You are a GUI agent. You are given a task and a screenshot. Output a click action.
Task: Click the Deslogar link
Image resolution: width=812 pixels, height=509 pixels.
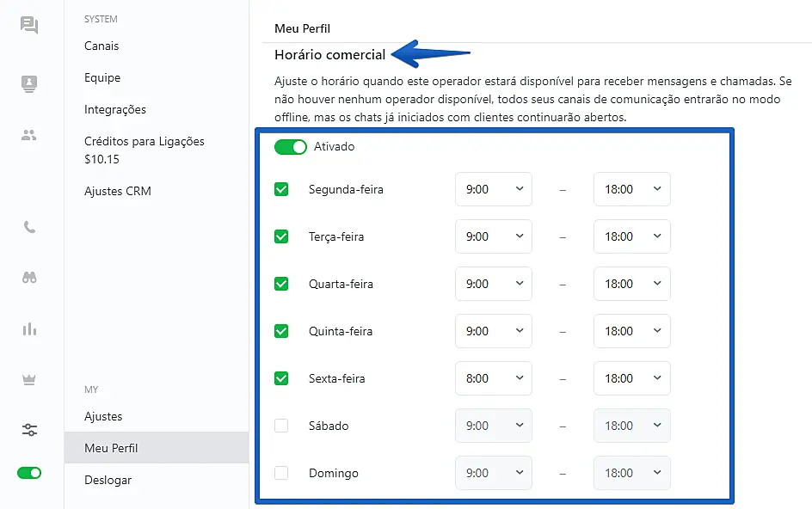[x=108, y=480]
